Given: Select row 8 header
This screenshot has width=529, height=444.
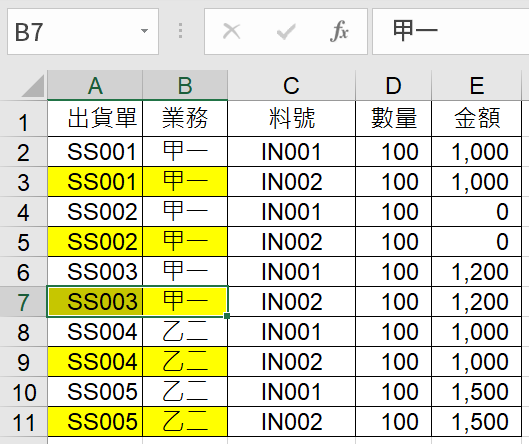Looking at the screenshot, I should click(24, 332).
